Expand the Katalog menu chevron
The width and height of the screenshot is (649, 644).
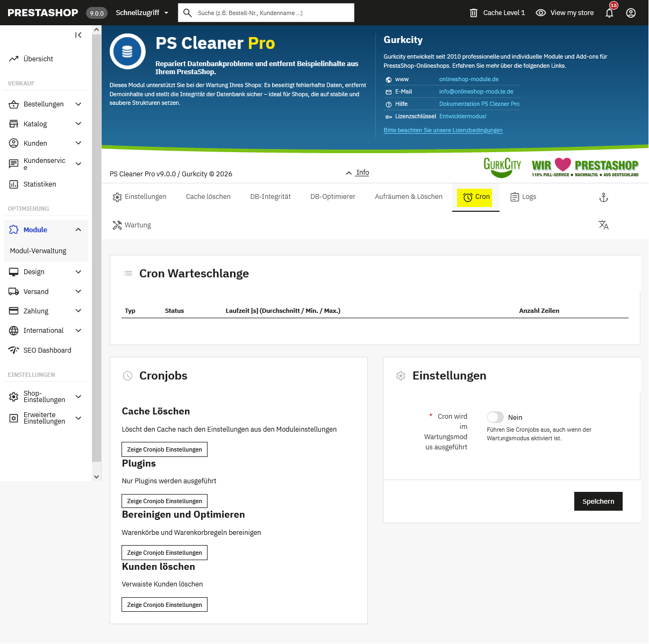(x=79, y=124)
